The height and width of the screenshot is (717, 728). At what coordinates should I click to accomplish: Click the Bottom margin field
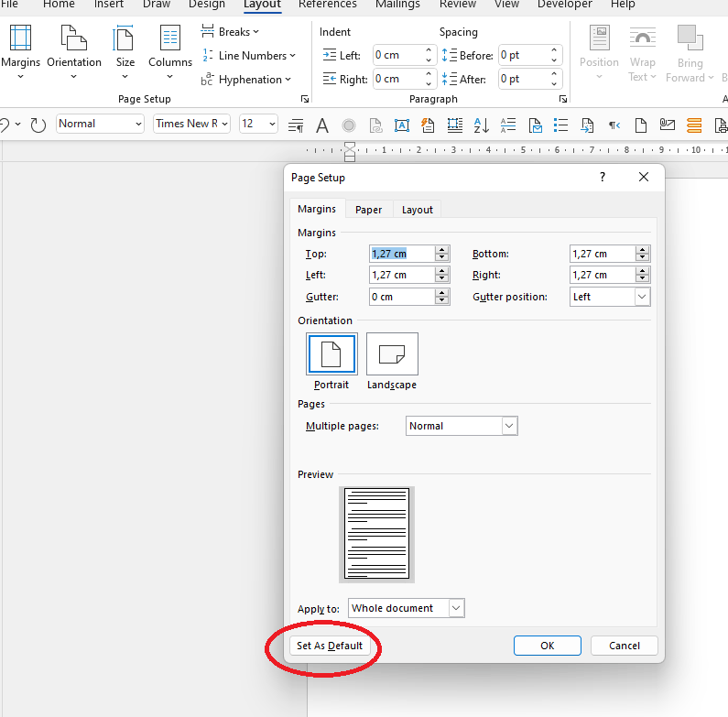point(603,254)
